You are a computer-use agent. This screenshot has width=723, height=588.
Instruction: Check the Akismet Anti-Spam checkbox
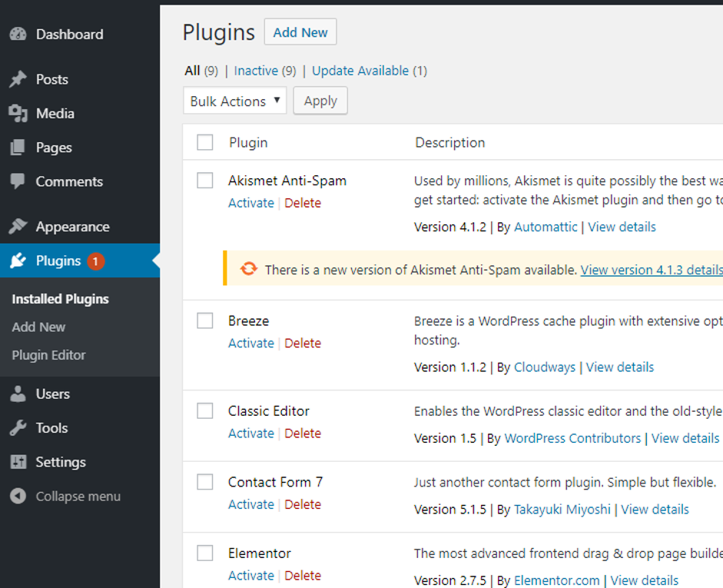click(x=204, y=181)
